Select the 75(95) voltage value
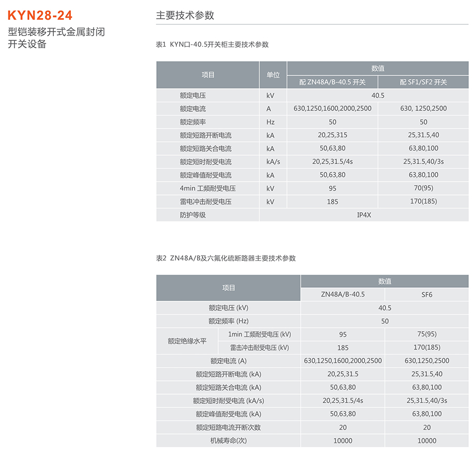476x456 pixels. [427, 334]
